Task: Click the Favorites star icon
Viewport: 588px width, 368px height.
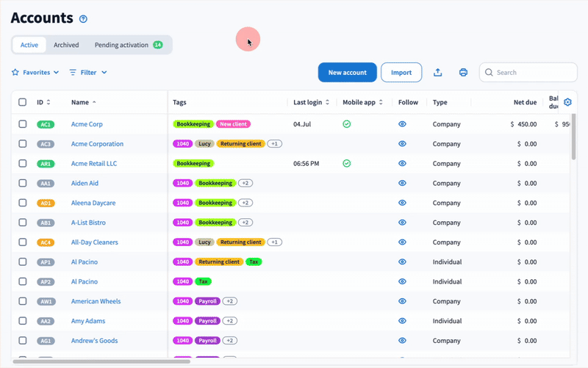Action: [x=15, y=73]
